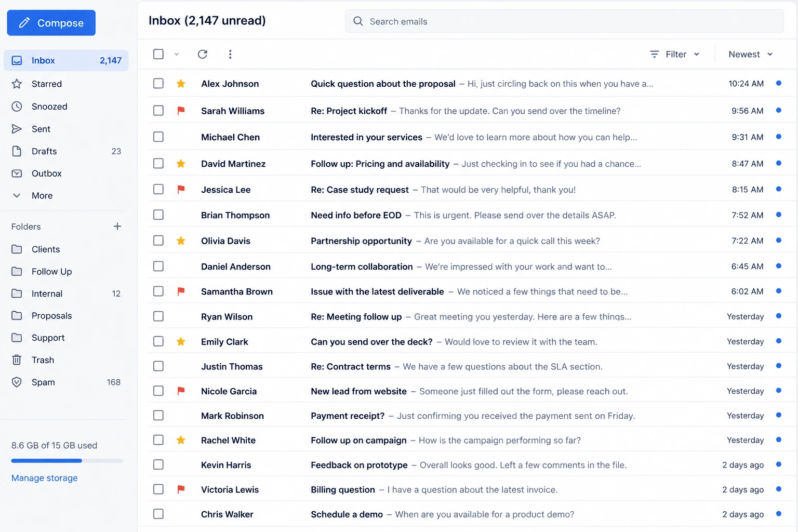The height and width of the screenshot is (532, 798).
Task: Click the Compose button
Action: point(51,23)
